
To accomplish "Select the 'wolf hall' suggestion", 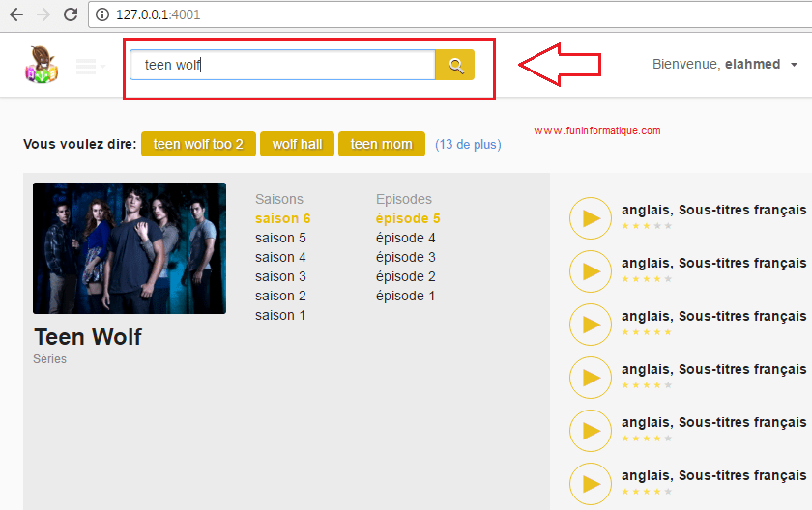I will pos(297,144).
